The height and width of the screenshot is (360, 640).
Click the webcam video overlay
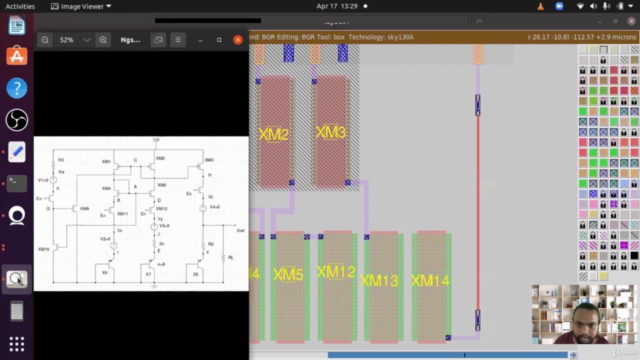584,314
